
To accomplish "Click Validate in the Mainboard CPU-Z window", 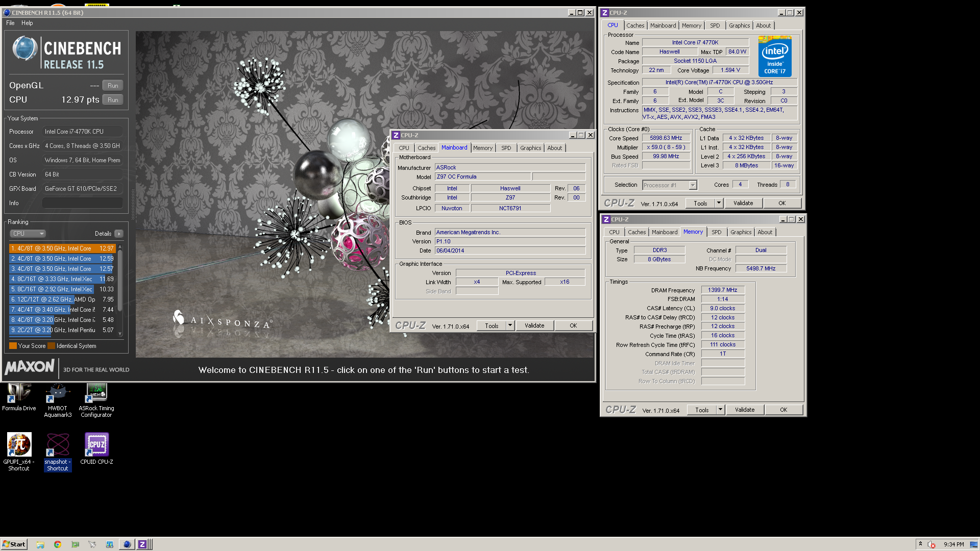I will point(534,325).
